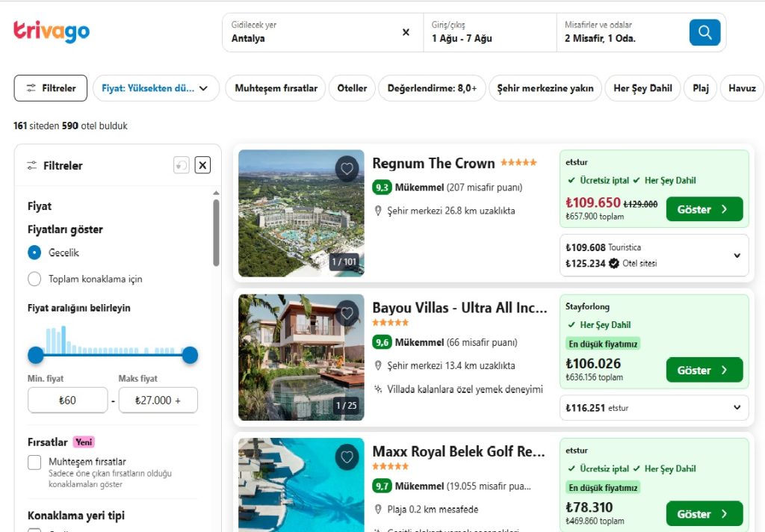This screenshot has width=765, height=532.
Task: Click the 9,3 rating badge
Action: (x=382, y=188)
